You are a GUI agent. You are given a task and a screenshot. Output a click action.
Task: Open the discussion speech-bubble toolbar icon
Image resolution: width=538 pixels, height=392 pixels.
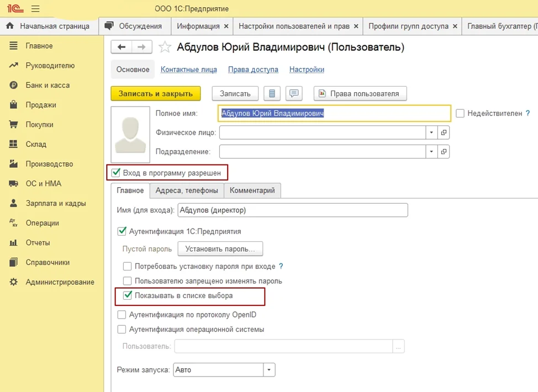[x=294, y=93]
